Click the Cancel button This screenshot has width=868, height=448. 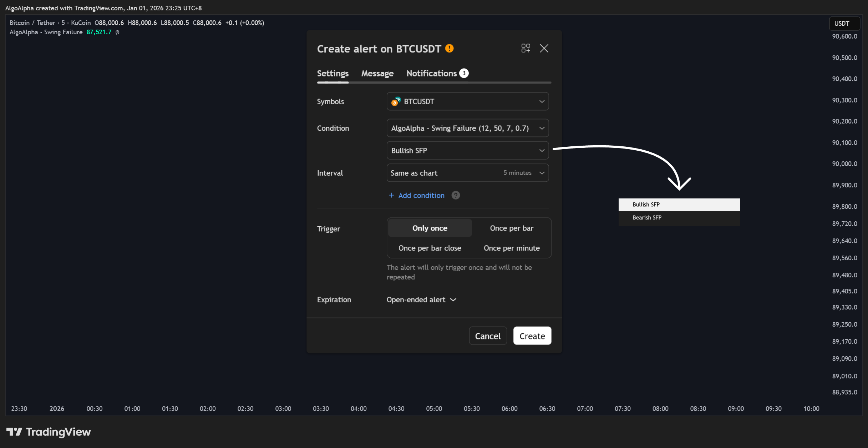click(488, 336)
